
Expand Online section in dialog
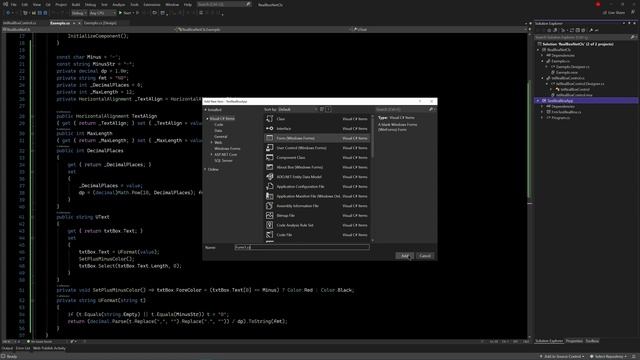(x=205, y=169)
